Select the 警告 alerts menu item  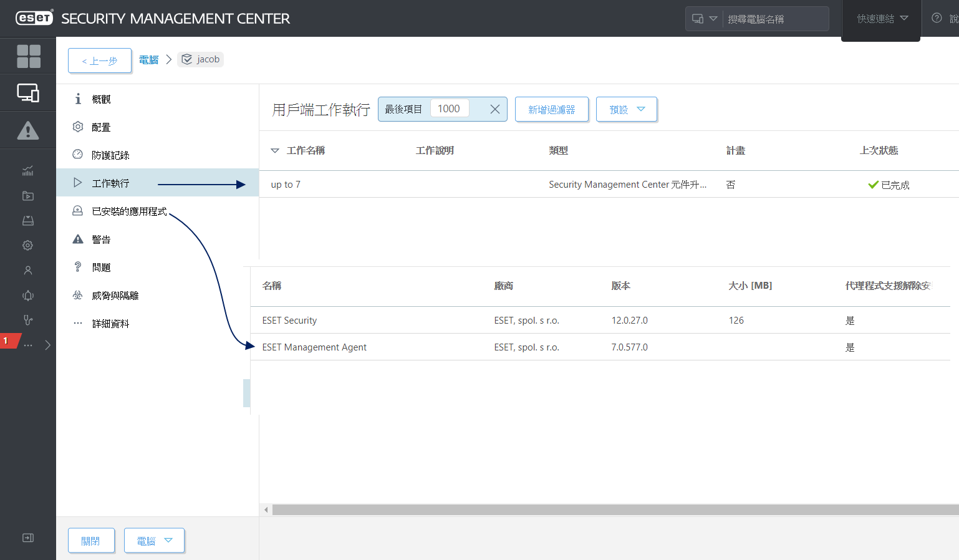pyautogui.click(x=157, y=239)
